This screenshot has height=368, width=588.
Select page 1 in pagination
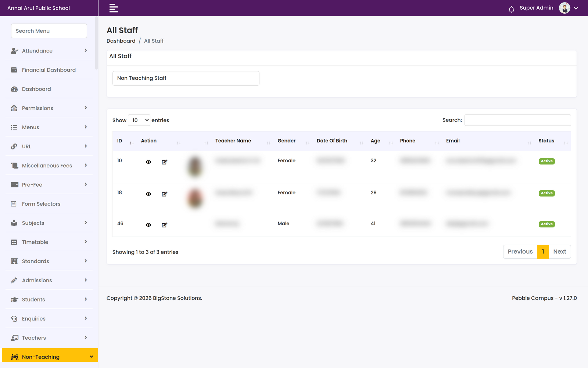[x=543, y=252]
